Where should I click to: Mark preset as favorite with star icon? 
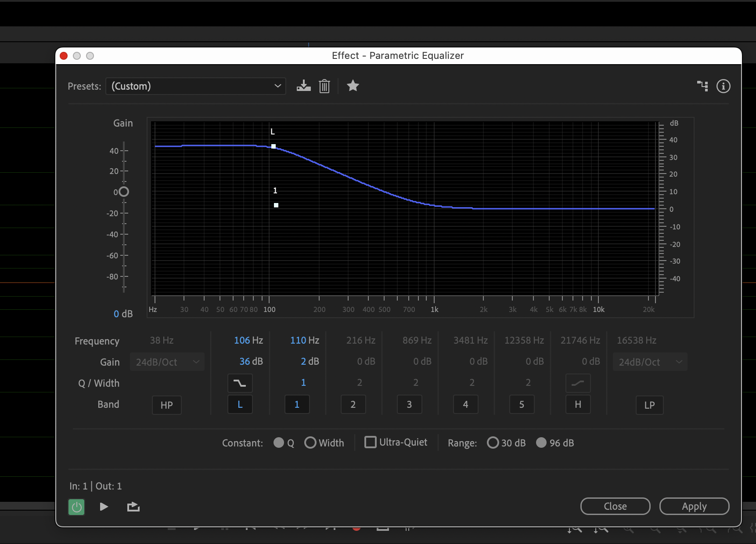tap(353, 86)
